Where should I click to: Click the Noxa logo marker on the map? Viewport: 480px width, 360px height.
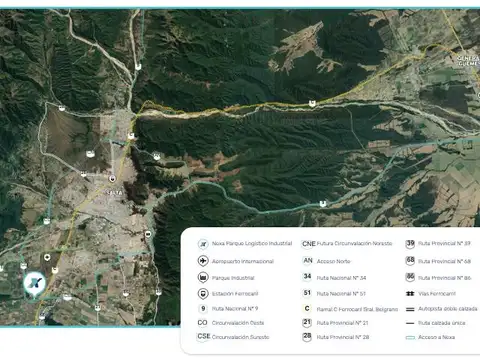pos(34,283)
